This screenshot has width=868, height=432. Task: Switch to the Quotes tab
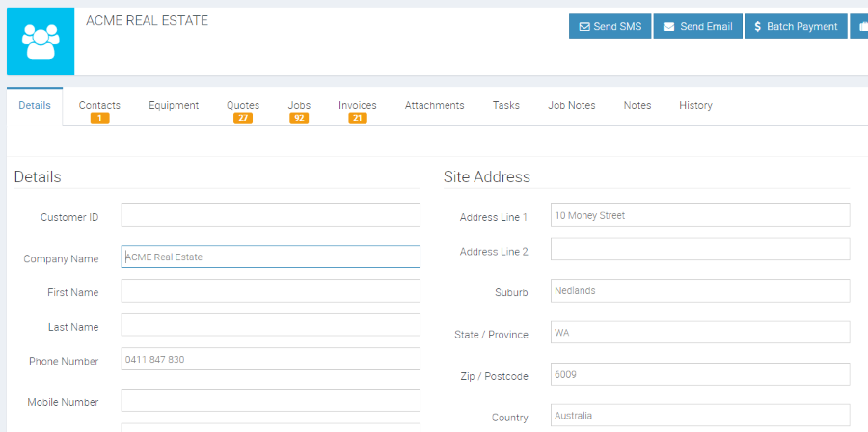pyautogui.click(x=243, y=110)
